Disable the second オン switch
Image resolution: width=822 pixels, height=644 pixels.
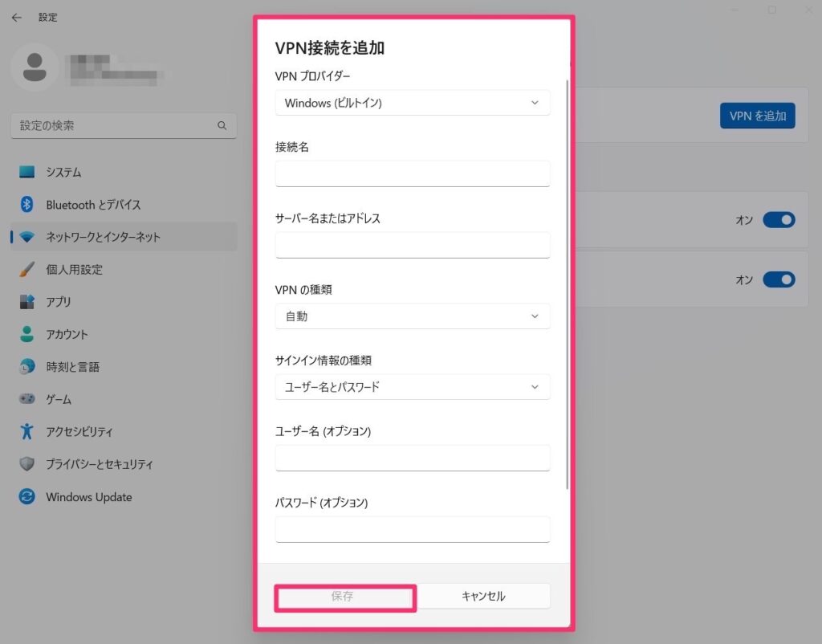(x=778, y=279)
